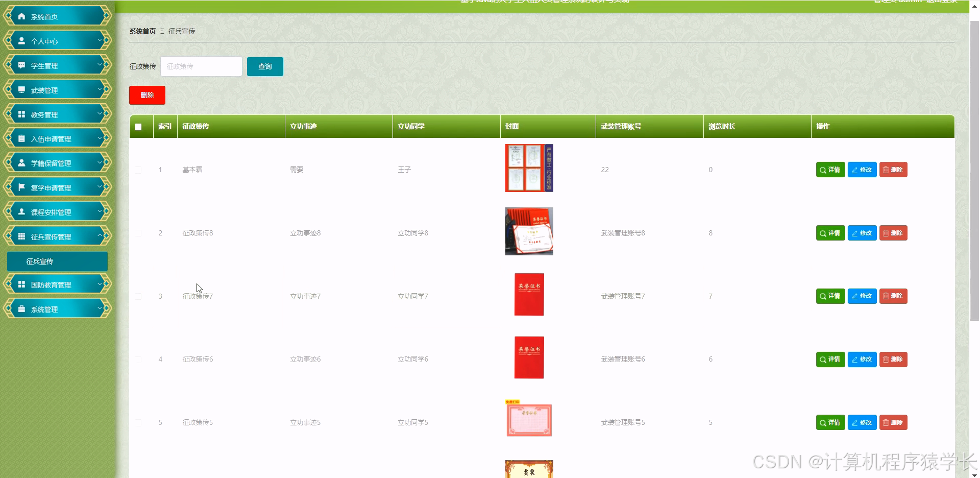Open the 课程安排管理 sidebar menu
Image resolution: width=980 pixels, height=478 pixels.
[x=57, y=212]
